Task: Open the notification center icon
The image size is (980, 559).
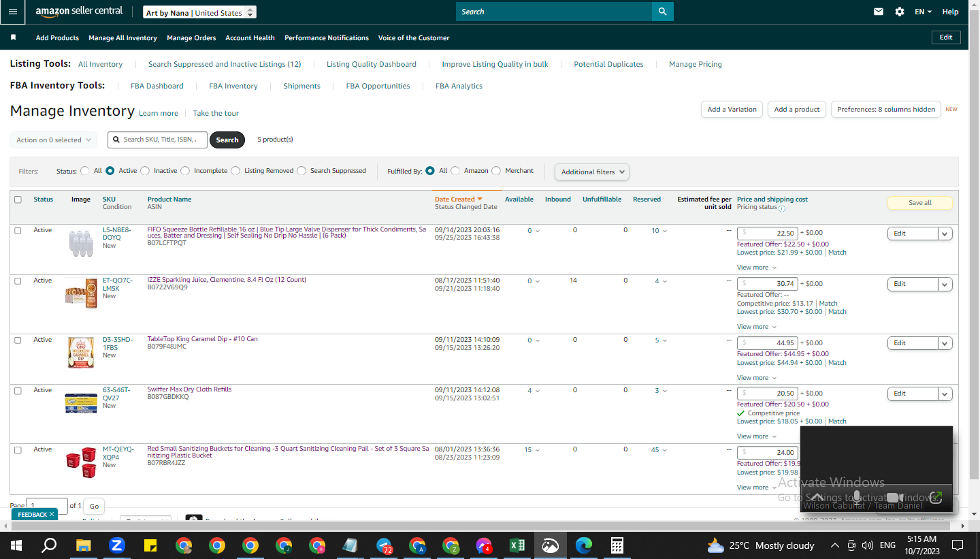Action: (958, 545)
